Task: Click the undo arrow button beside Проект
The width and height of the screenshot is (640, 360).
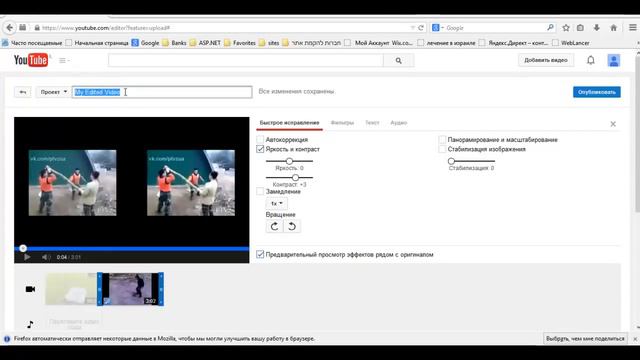Action: coord(23,92)
